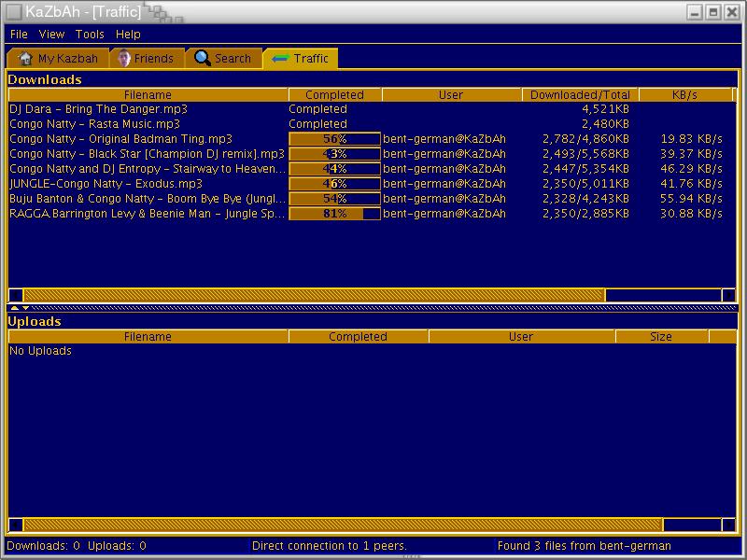747x560 pixels.
Task: Click the 4,521KB size cell
Action: 605,109
